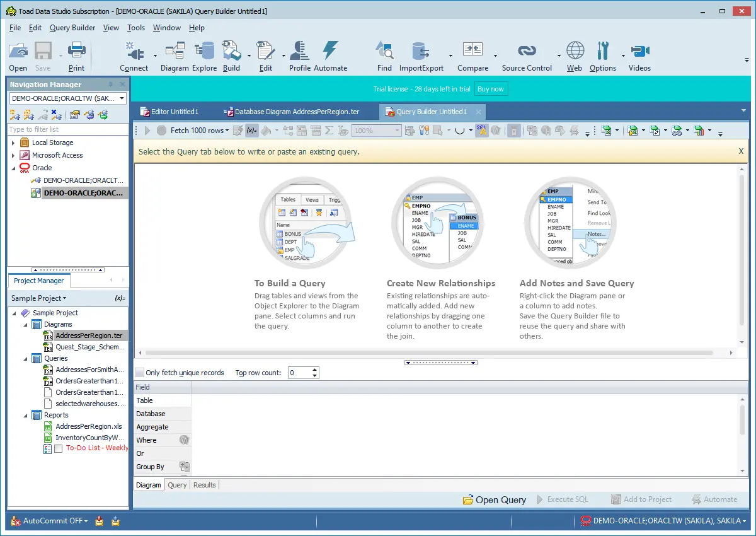Click the ImportExport icon
Screen dimensions: 756x536
click(x=421, y=56)
